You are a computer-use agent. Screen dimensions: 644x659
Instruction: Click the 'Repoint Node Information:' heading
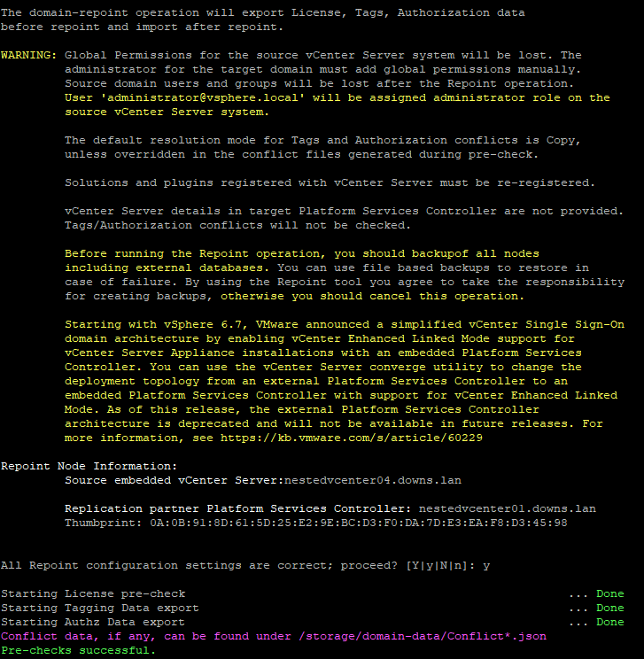(89, 466)
